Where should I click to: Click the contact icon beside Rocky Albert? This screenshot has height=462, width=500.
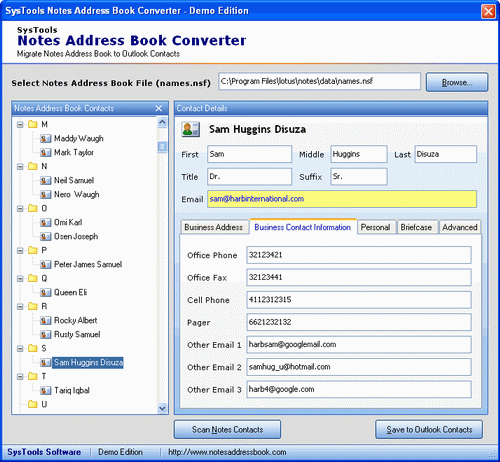tap(45, 320)
